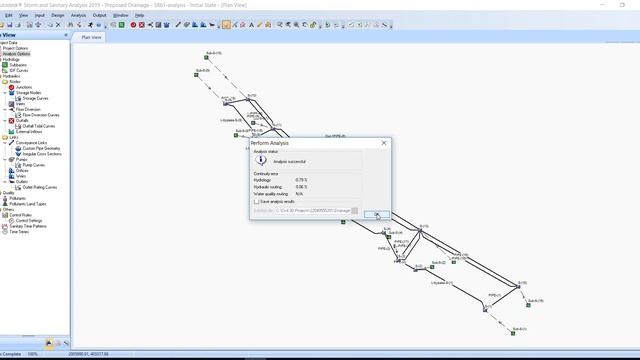
Task: Click the green subbasin tool in the toolbar
Action: (x=122, y=25)
